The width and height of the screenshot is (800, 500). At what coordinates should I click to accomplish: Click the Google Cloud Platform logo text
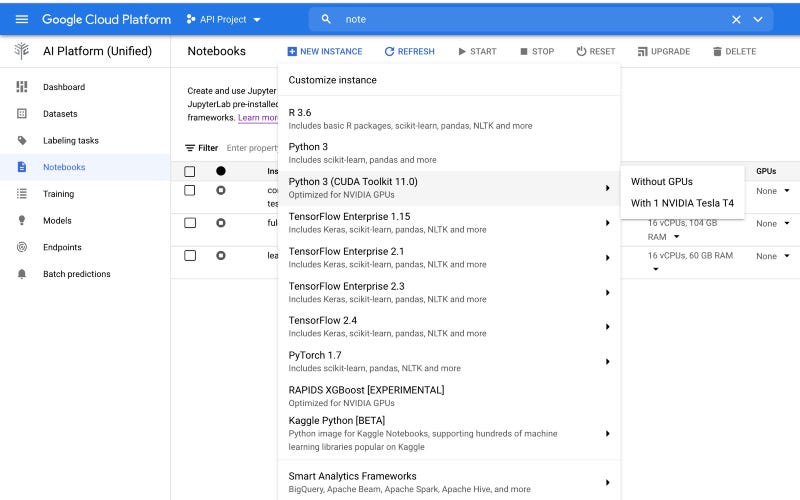pyautogui.click(x=106, y=19)
